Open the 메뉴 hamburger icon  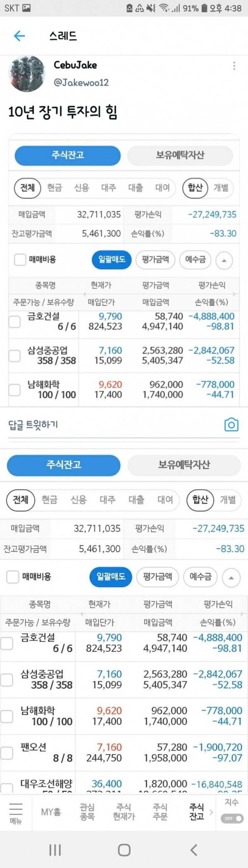pyautogui.click(x=16, y=813)
